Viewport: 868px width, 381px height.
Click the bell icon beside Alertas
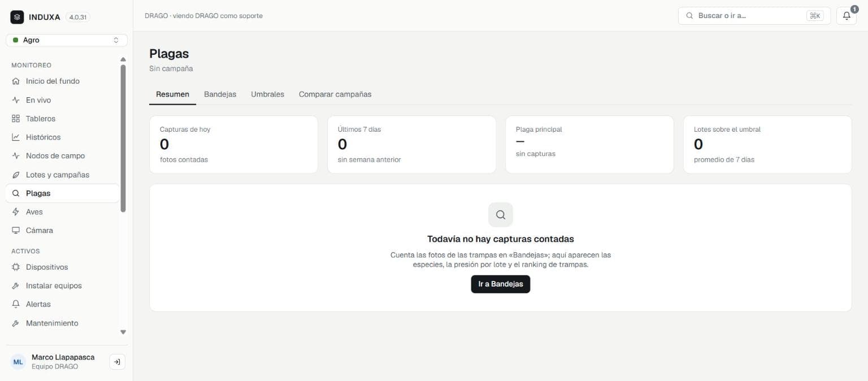pyautogui.click(x=16, y=304)
